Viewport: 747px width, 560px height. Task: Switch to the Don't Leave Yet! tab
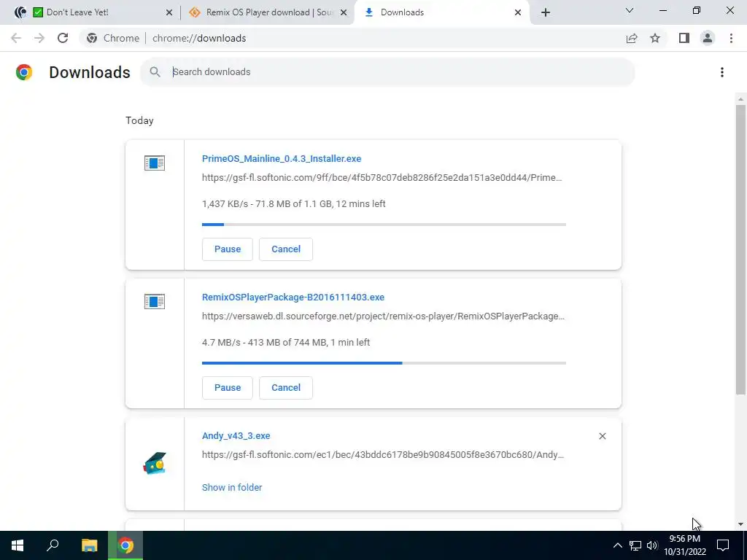[90, 13]
